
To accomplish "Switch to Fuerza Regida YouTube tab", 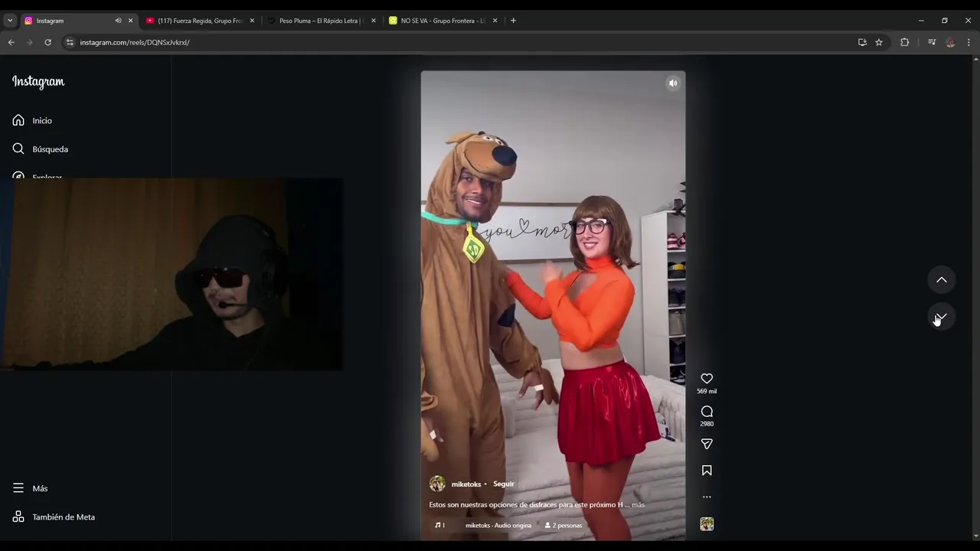I will [199, 21].
